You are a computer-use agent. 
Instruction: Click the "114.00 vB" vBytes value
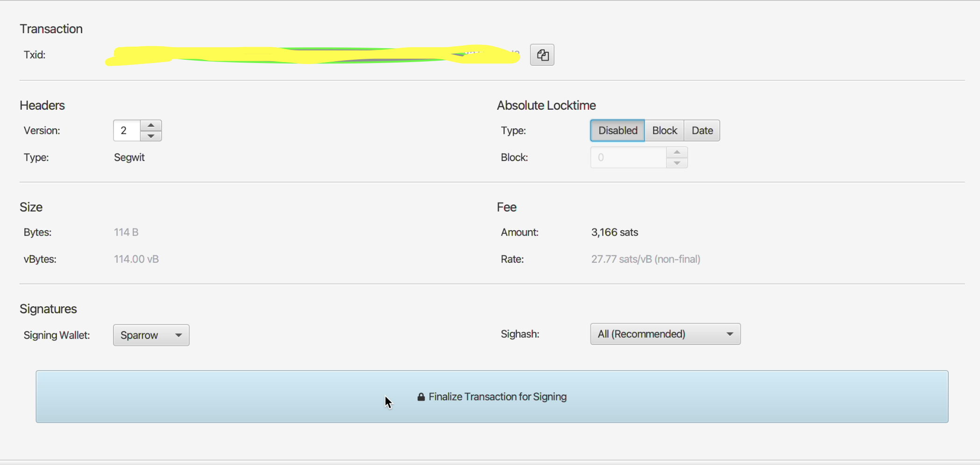(136, 259)
